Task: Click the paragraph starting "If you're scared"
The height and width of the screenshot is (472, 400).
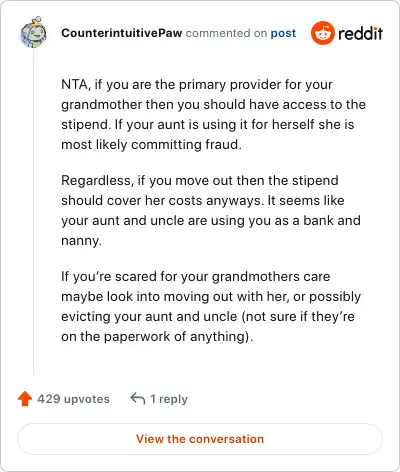Action: click(x=211, y=306)
